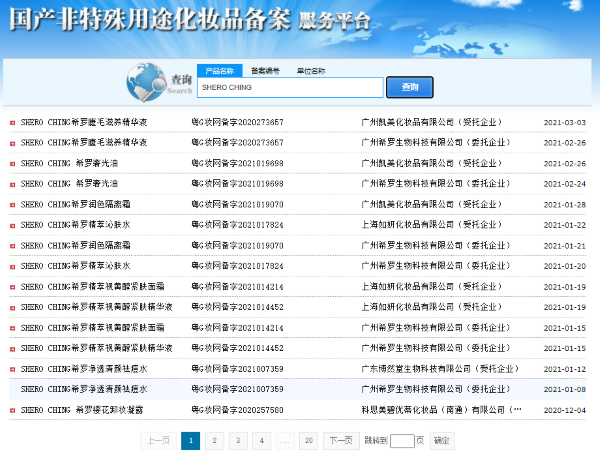Switch to the 单位名称 search tab
The width and height of the screenshot is (600, 458).
pyautogui.click(x=310, y=71)
